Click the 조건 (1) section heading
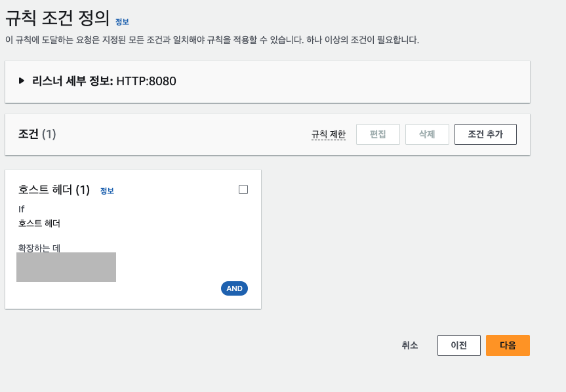Screen dimensions: 566x392 click(x=37, y=134)
